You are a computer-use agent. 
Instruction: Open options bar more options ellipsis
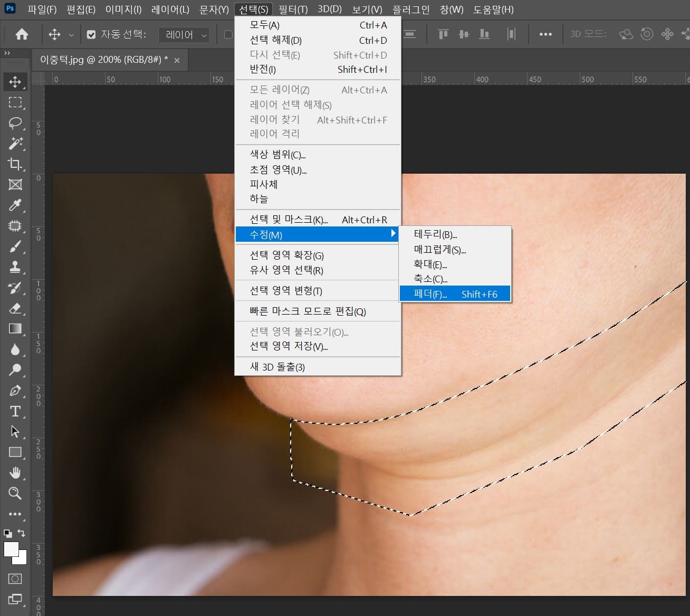(x=545, y=34)
